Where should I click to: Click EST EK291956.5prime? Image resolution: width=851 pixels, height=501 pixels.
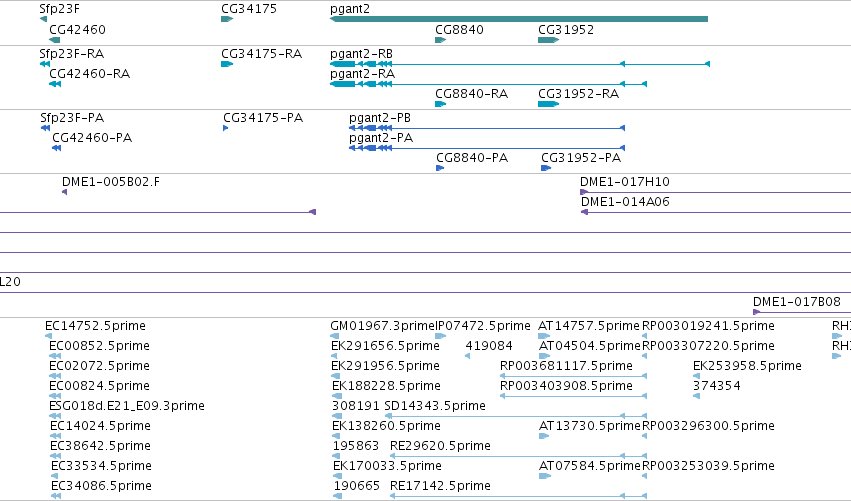pyautogui.click(x=335, y=376)
